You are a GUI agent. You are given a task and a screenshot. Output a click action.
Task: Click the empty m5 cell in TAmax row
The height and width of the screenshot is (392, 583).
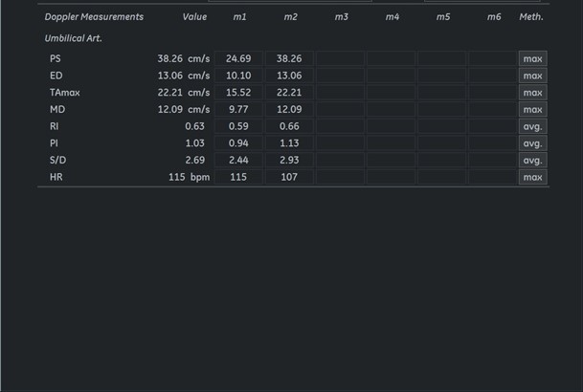tap(441, 93)
